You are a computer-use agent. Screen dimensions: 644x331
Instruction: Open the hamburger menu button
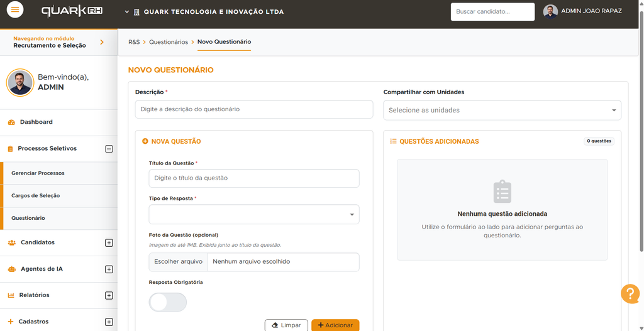15,10
